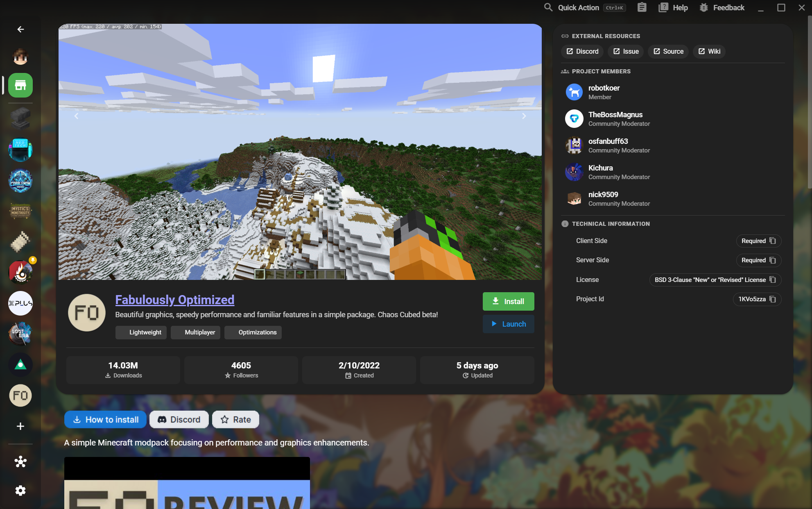Show previous gallery image with left chevron
The height and width of the screenshot is (509, 812).
click(x=76, y=116)
